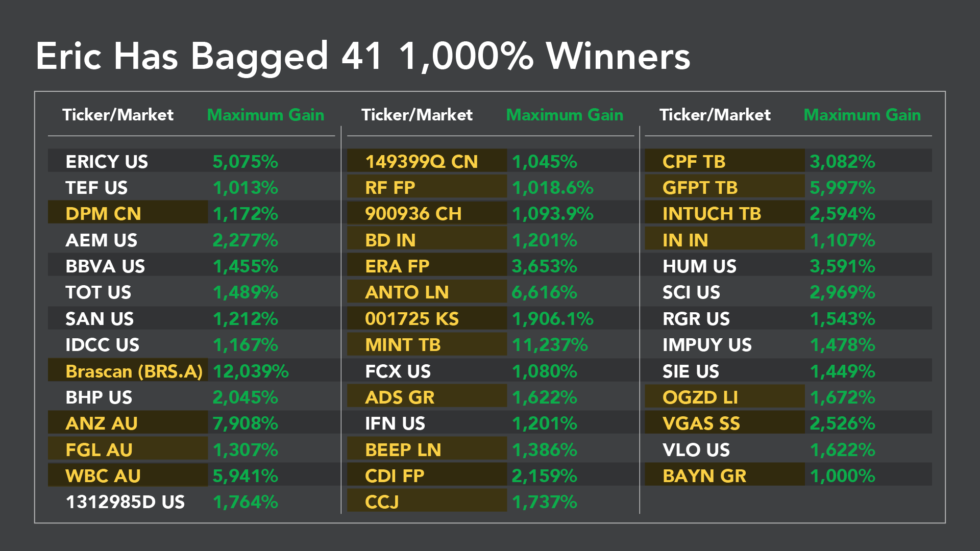Click the ANTO LN ticker cell
The width and height of the screenshot is (980, 551).
click(406, 292)
